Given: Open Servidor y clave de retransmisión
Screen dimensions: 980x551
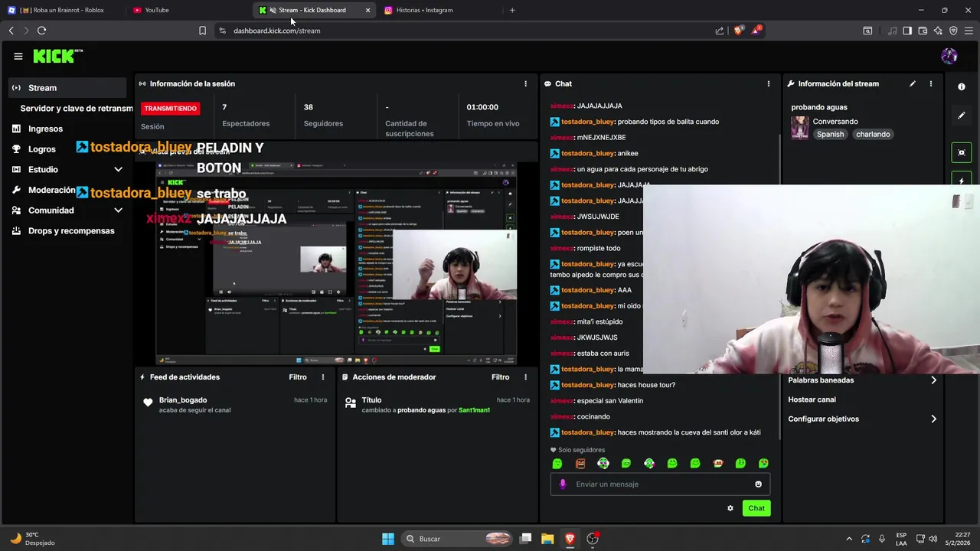Looking at the screenshot, I should click(77, 109).
